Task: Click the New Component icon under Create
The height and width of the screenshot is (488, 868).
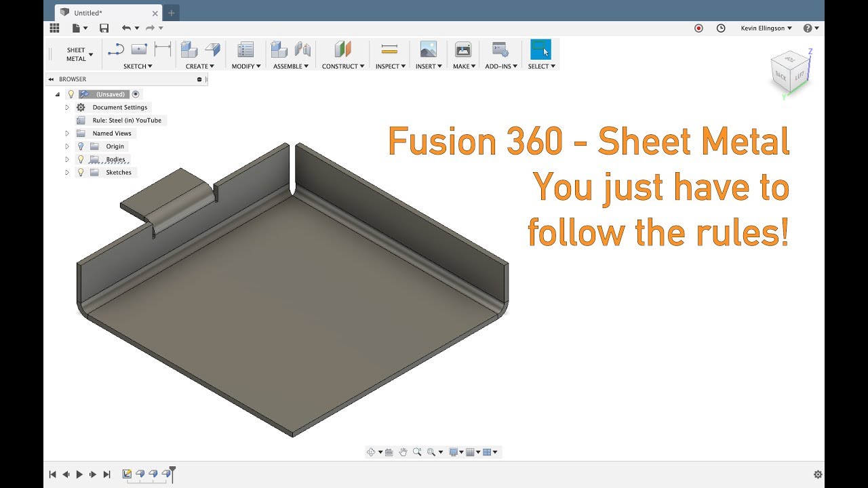Action: pos(189,49)
